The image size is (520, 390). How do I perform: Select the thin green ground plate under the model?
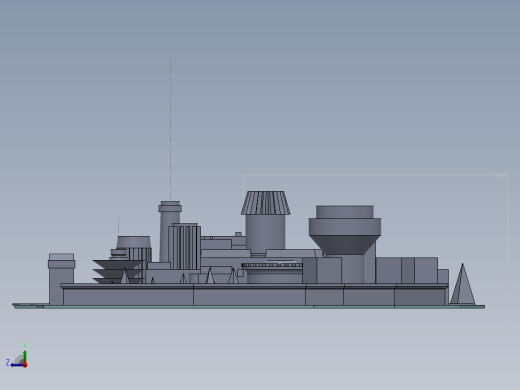249,306
